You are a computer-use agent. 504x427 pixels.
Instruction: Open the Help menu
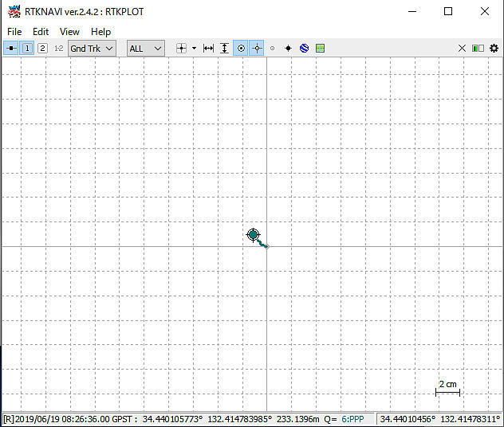coord(101,32)
